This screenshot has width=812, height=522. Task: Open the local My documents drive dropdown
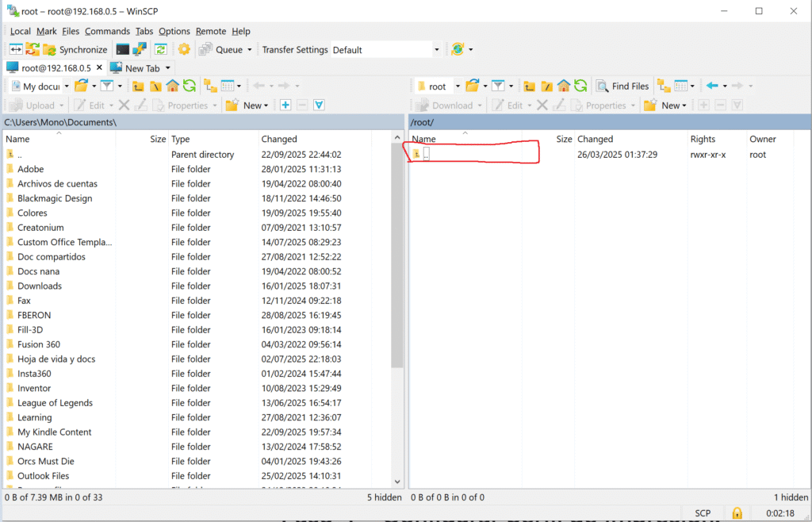pos(66,86)
